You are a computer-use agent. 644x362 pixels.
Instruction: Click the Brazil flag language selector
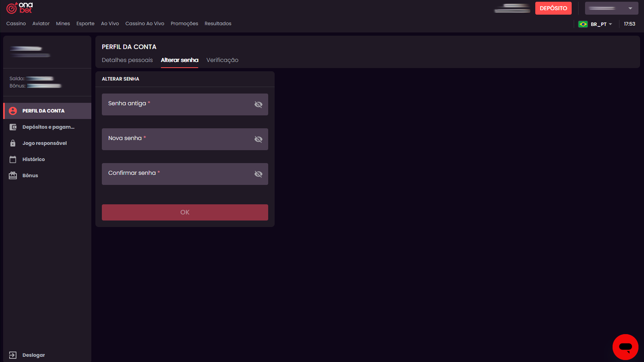[x=583, y=24]
